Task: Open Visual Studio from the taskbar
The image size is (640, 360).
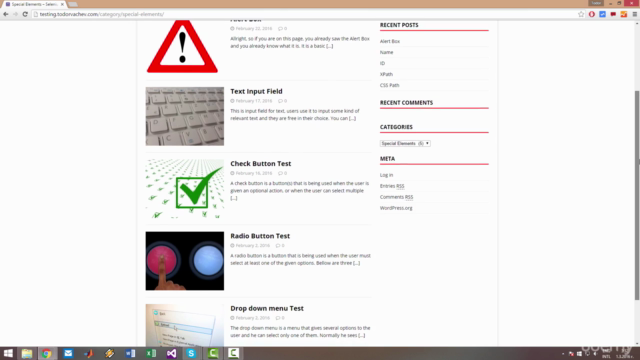Action: pos(171,353)
